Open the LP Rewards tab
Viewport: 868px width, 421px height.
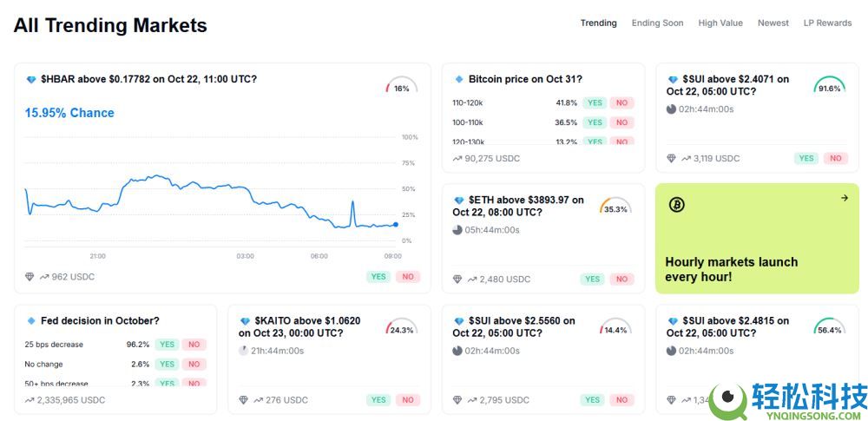(x=827, y=23)
